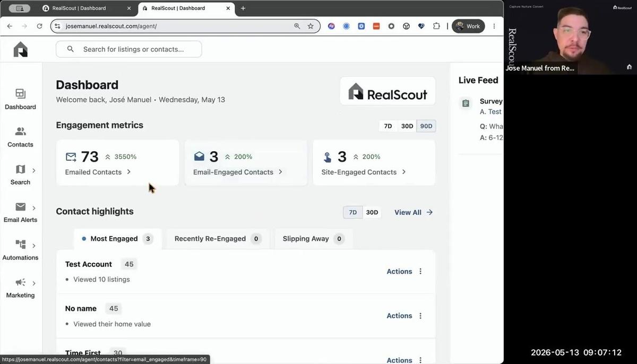
Task: Click the Email-Engaged open envelope icon
Action: point(199,157)
